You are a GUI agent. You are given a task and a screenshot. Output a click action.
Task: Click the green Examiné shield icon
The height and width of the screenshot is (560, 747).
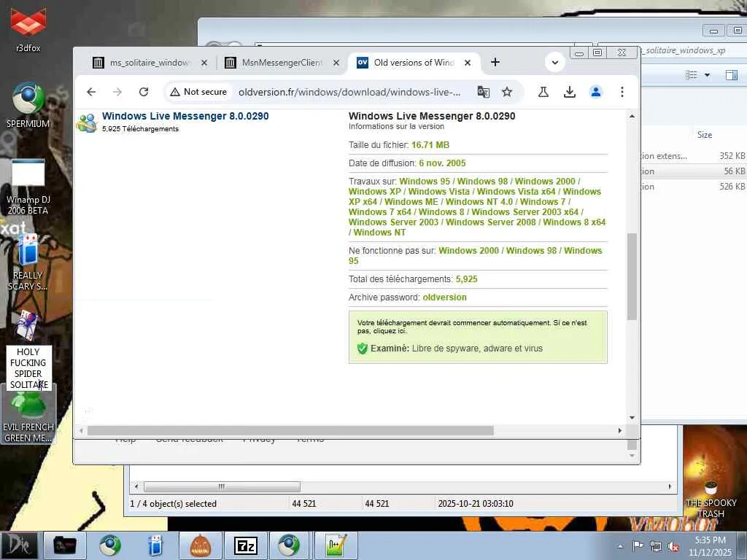[x=362, y=349]
